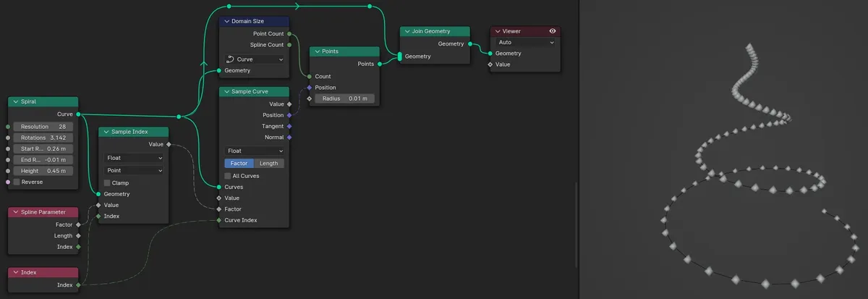This screenshot has width=868, height=299.
Task: Click the Length output socket of Spline Parameter
Action: pos(78,235)
